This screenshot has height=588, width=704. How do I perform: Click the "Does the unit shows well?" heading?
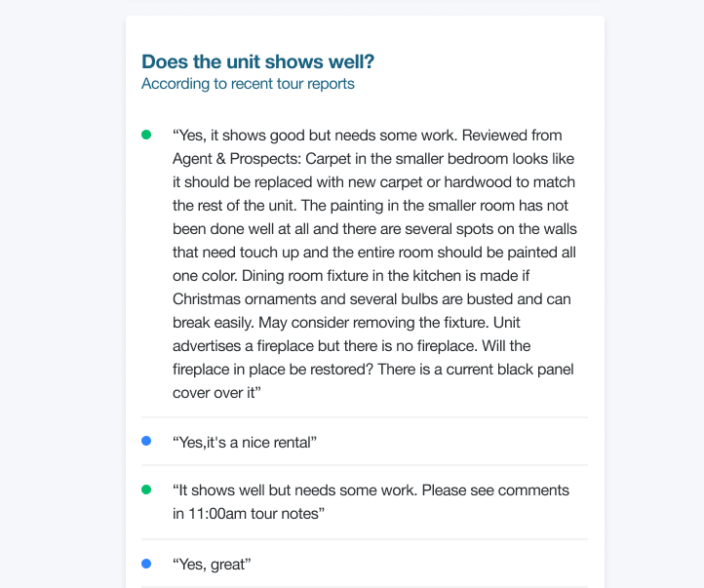257,62
